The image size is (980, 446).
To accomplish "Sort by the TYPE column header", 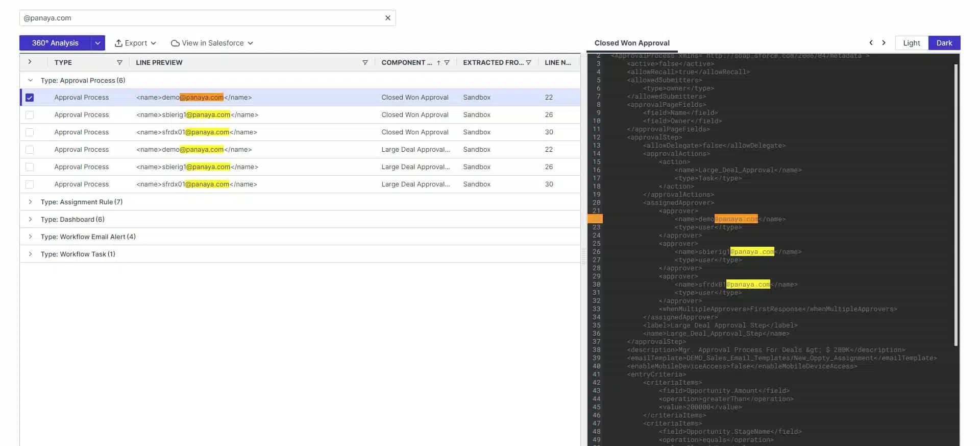I will [x=63, y=62].
